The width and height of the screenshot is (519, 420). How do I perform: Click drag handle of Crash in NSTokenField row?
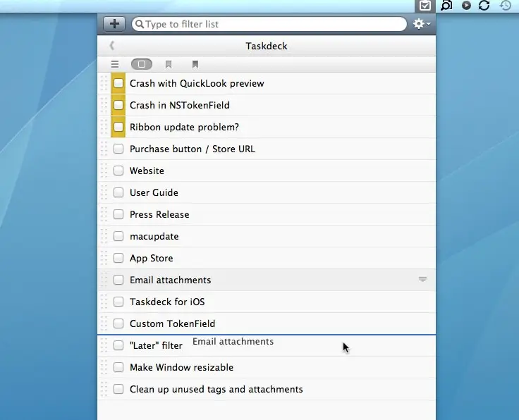pyautogui.click(x=104, y=105)
